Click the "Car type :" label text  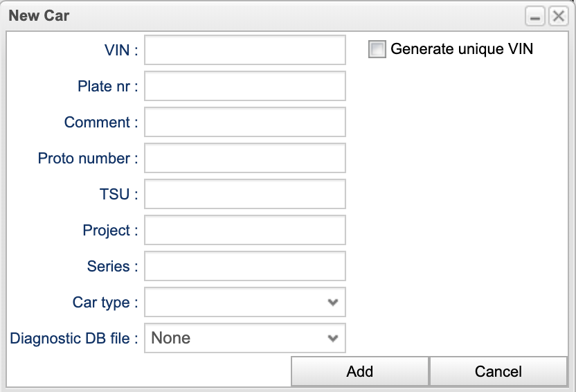105,302
